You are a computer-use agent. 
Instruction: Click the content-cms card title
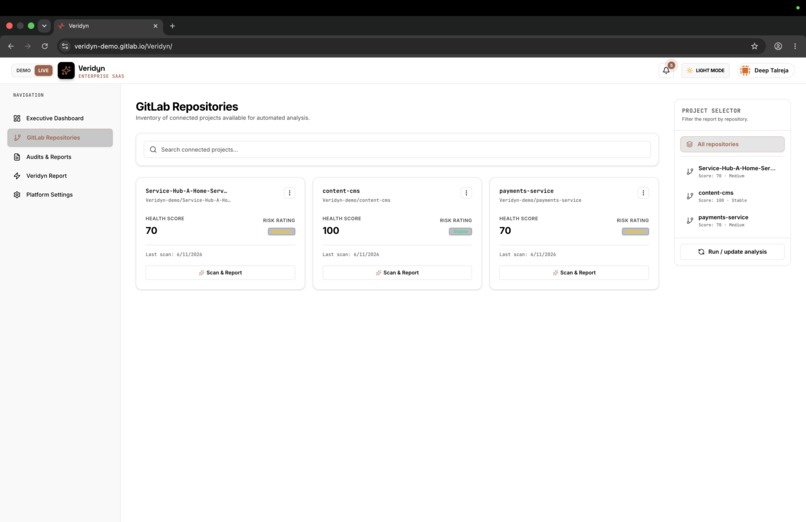(341, 191)
